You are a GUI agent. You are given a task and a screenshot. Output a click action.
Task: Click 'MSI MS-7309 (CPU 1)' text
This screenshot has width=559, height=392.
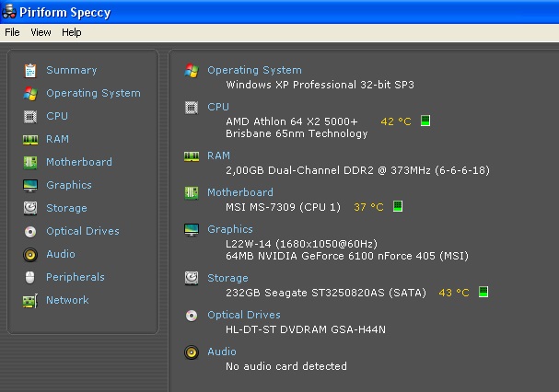click(x=283, y=207)
